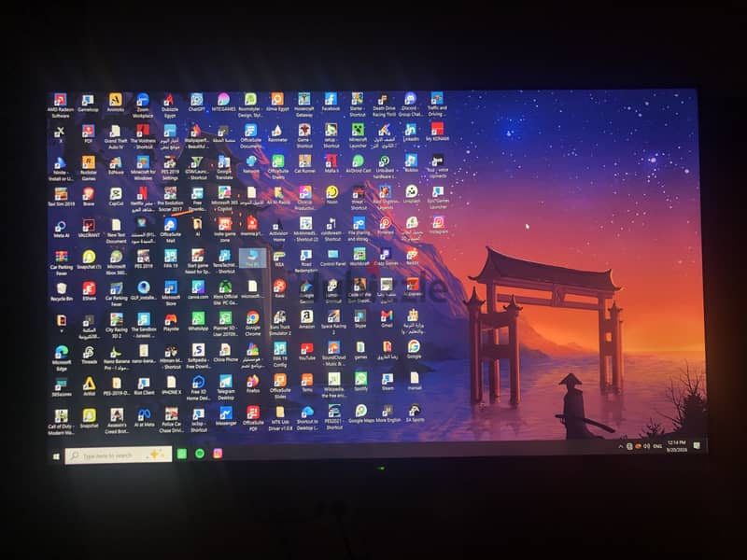Select the WhatsApp desktop icon
Image resolution: width=747 pixels, height=560 pixels.
tap(198, 321)
